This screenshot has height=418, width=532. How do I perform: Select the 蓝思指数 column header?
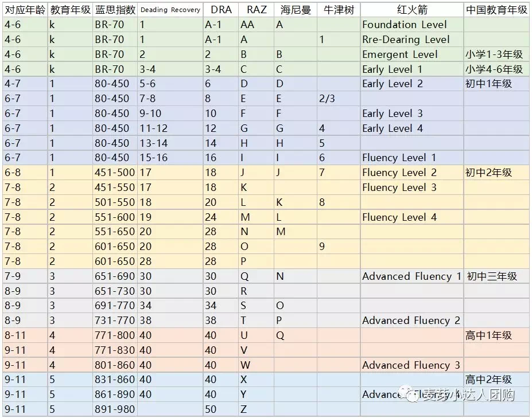(x=115, y=10)
